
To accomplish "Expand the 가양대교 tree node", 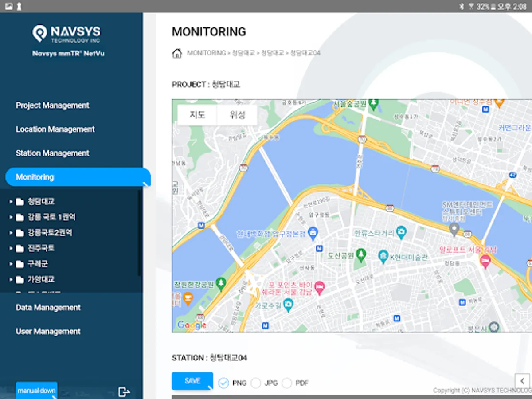I will click(11, 279).
